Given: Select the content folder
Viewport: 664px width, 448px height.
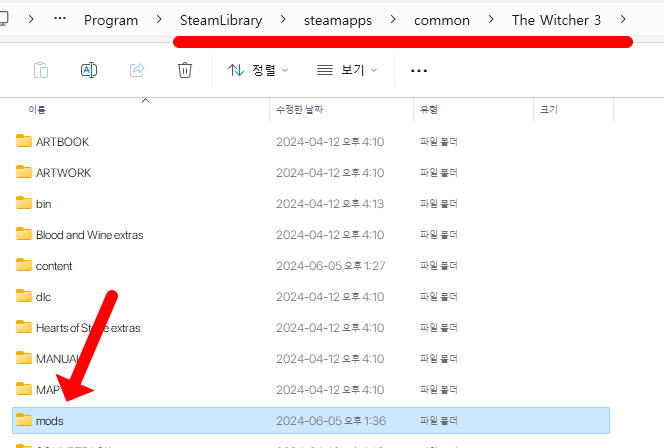Looking at the screenshot, I should pyautogui.click(x=54, y=266).
